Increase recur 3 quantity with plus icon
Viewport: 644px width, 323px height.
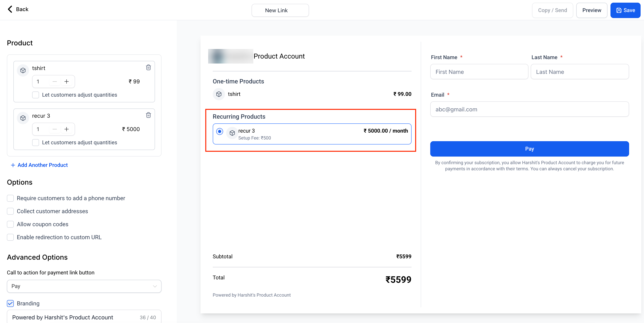click(67, 129)
